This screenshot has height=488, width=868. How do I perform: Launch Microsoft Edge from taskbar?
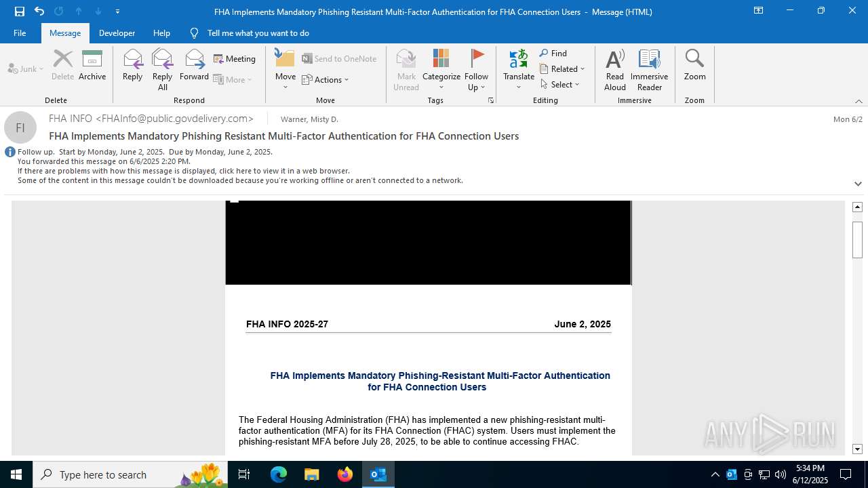279,474
